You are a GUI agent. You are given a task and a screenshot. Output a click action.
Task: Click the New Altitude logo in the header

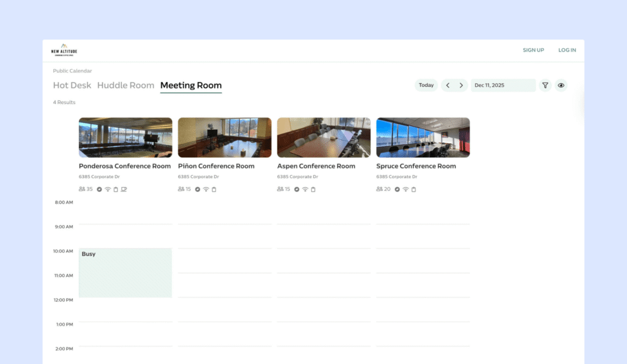click(64, 50)
